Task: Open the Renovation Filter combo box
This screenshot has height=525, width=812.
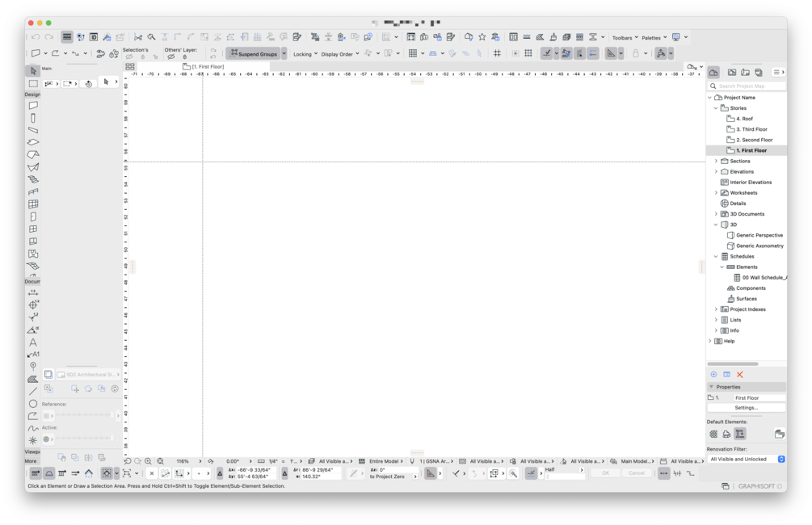Action: [x=747, y=460]
